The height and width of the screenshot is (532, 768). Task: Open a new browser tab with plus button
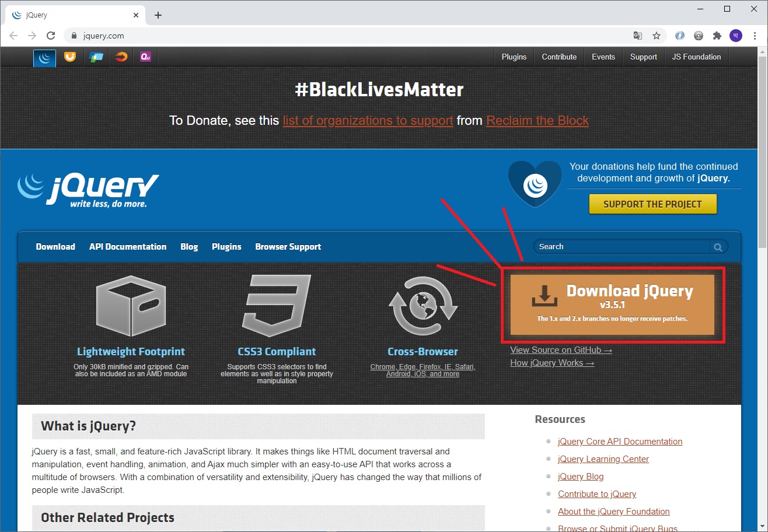[x=158, y=15]
